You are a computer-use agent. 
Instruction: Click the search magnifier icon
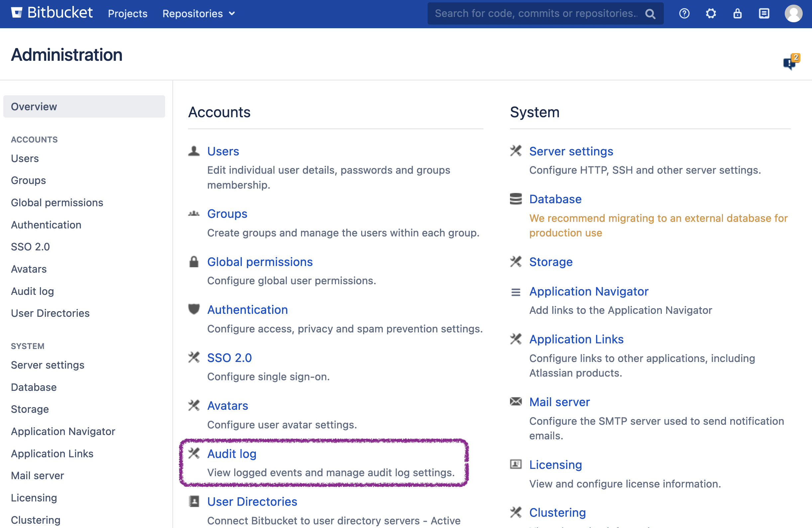click(x=650, y=14)
